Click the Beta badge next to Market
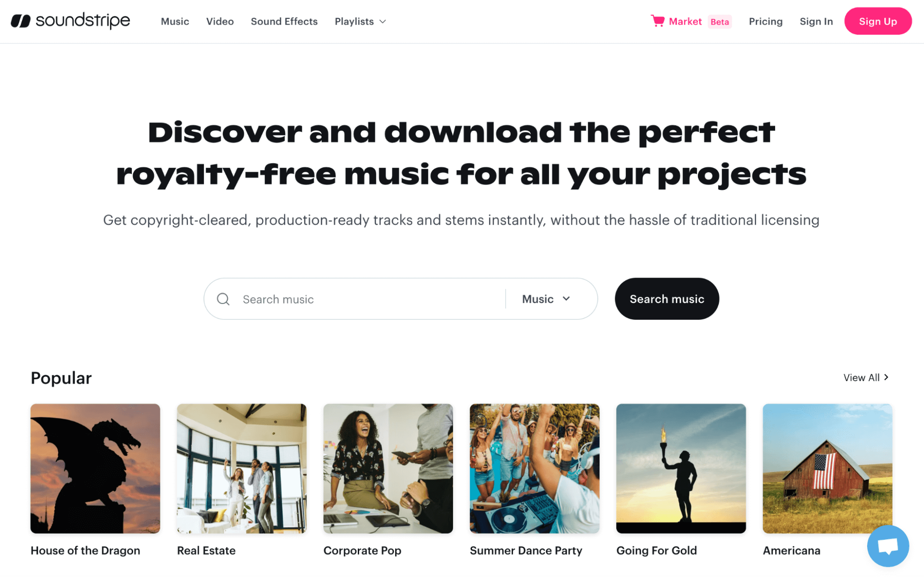The height and width of the screenshot is (578, 924). (720, 22)
